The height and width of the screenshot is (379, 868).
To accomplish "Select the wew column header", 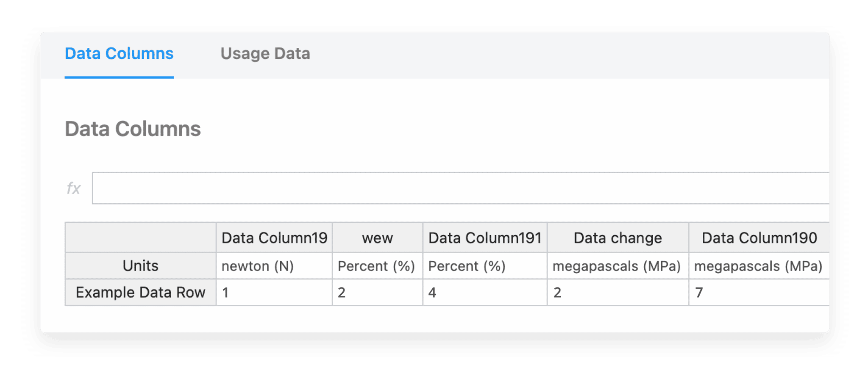I will tap(377, 238).
